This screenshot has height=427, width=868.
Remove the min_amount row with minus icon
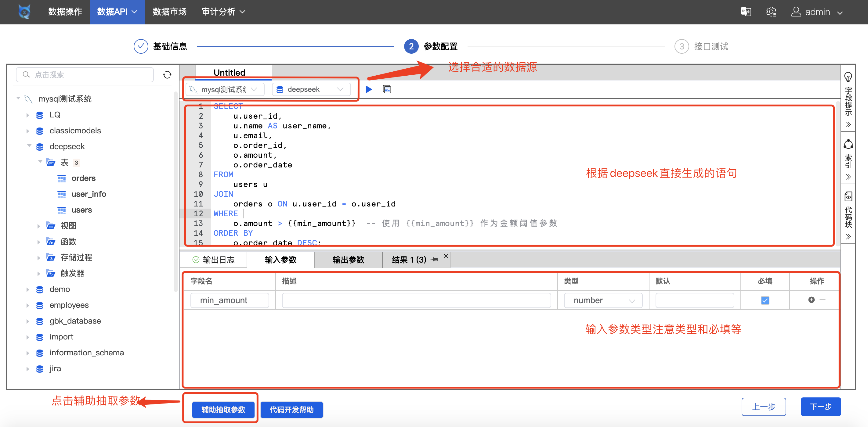point(823,300)
